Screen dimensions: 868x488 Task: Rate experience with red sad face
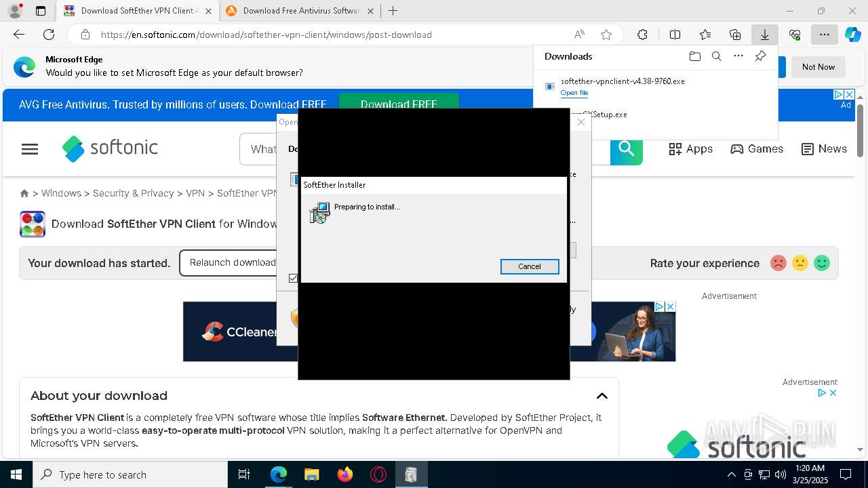pos(778,263)
